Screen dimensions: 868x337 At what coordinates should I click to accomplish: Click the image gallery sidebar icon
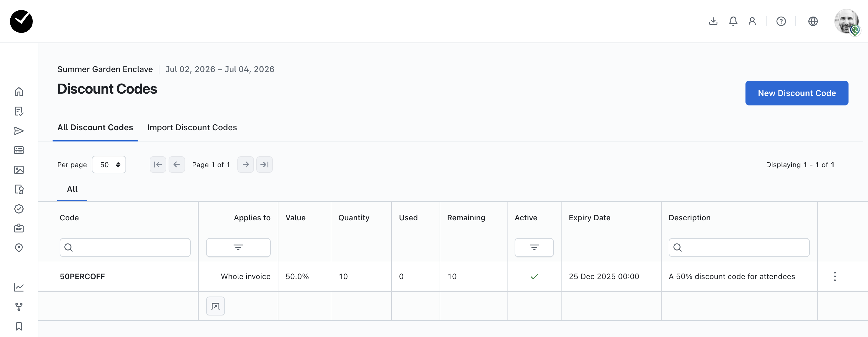[x=19, y=170]
